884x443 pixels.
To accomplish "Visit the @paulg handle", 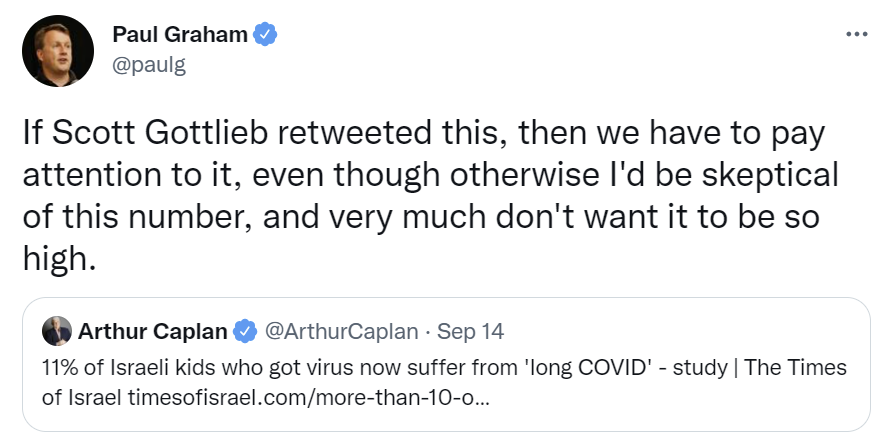I will pyautogui.click(x=149, y=65).
